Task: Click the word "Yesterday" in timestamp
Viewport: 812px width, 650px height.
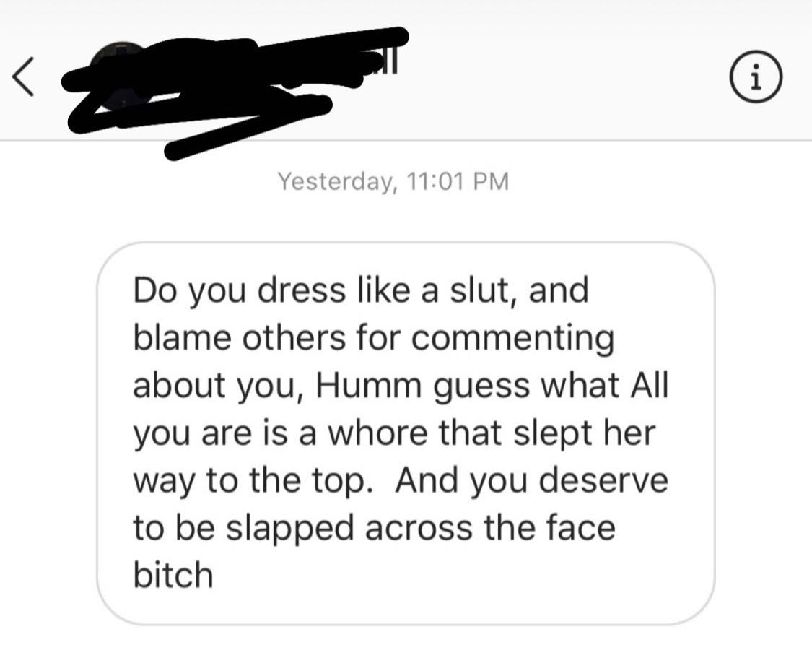Action: pyautogui.click(x=335, y=182)
